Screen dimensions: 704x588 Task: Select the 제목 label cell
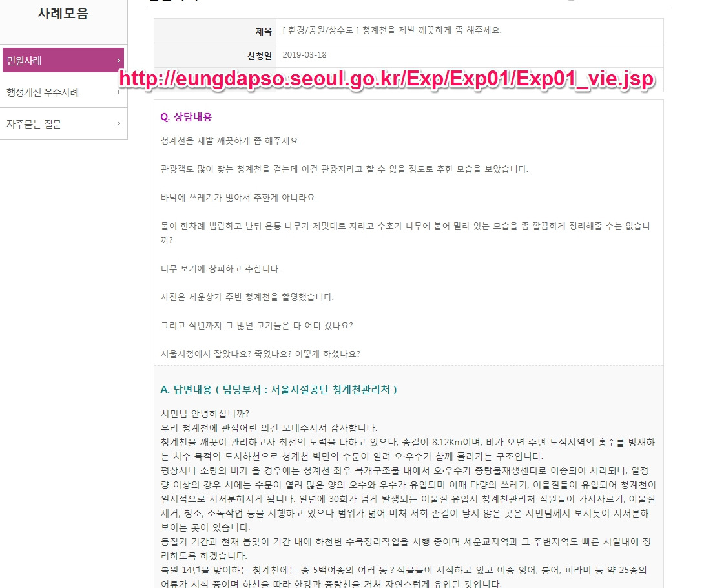(x=262, y=30)
